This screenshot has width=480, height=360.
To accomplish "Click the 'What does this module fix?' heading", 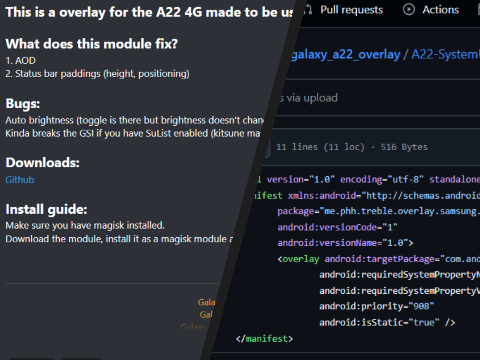I will coord(92,44).
